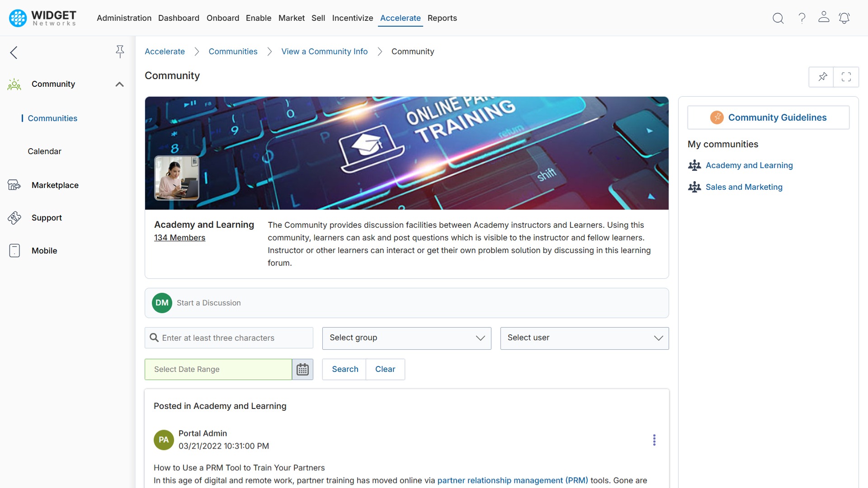
Task: Open the search magnifier icon in top bar
Action: (778, 18)
